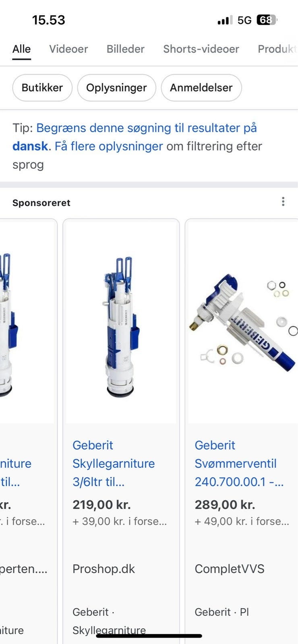This screenshot has height=644, width=298.
Task: Switch to the Billeder tab
Action: (x=125, y=49)
